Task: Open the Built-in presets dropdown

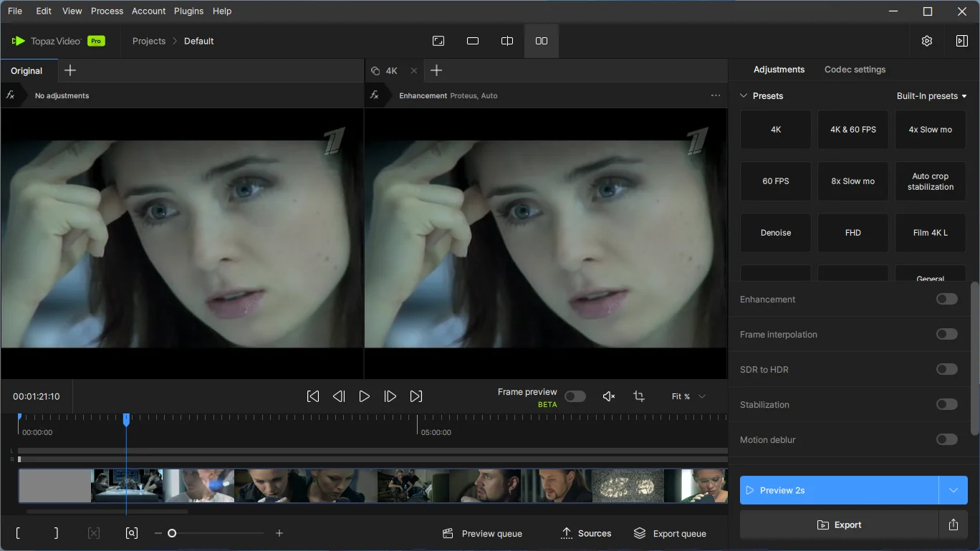Action: (931, 96)
